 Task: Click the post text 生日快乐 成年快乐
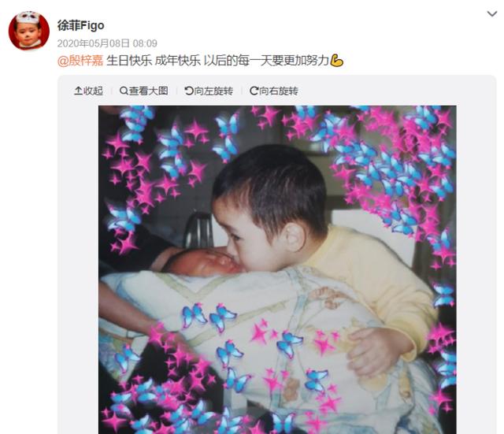pos(154,61)
